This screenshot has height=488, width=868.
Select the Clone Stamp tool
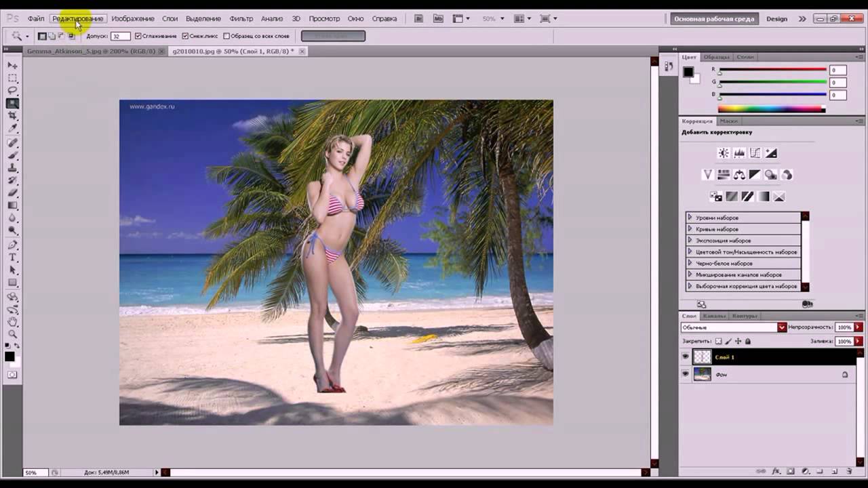pyautogui.click(x=13, y=168)
